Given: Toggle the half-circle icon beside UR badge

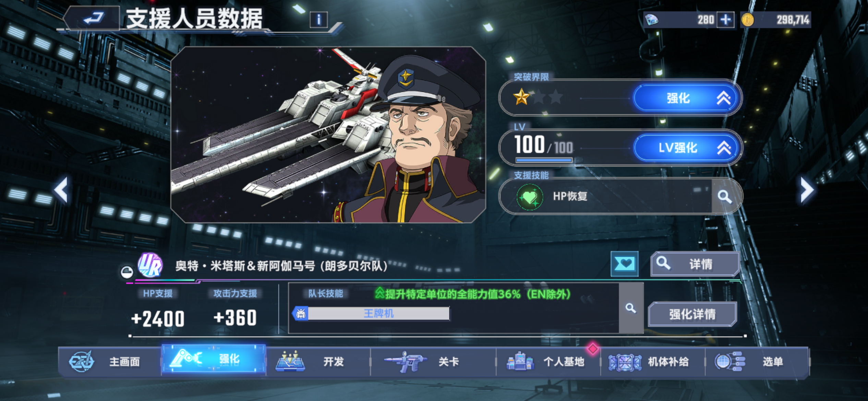Looking at the screenshot, I should click(x=127, y=272).
